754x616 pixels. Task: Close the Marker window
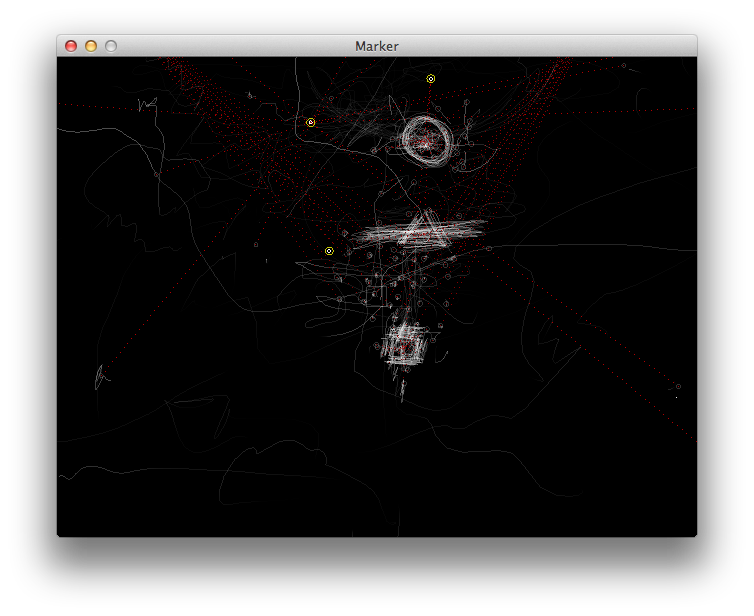[71, 46]
